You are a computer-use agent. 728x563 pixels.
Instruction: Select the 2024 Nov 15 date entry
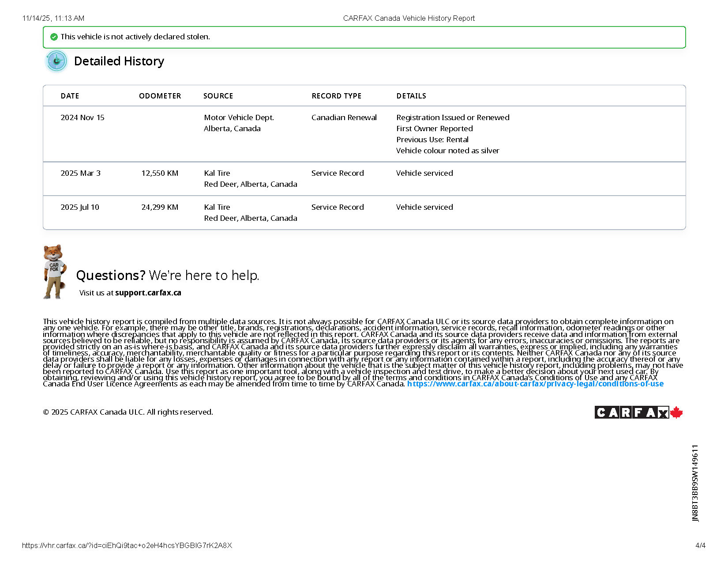(x=83, y=117)
